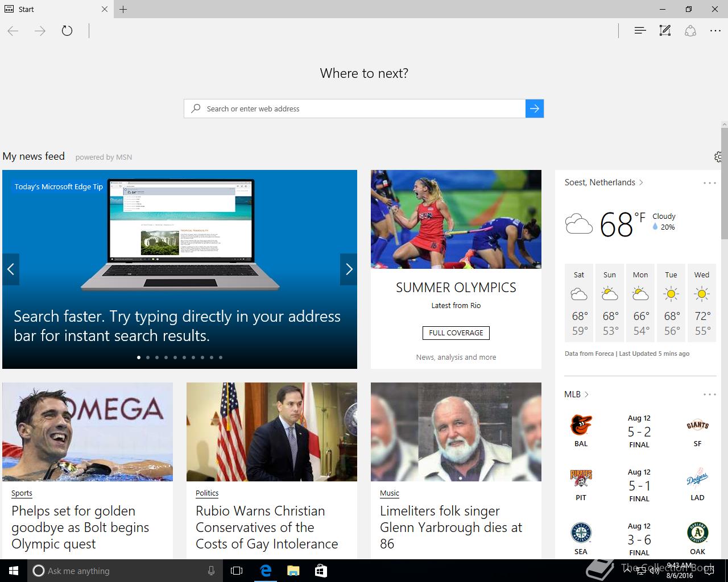Read the Rubio Warns Christian Conservatives article
Image resolution: width=728 pixels, height=582 pixels.
point(267,527)
